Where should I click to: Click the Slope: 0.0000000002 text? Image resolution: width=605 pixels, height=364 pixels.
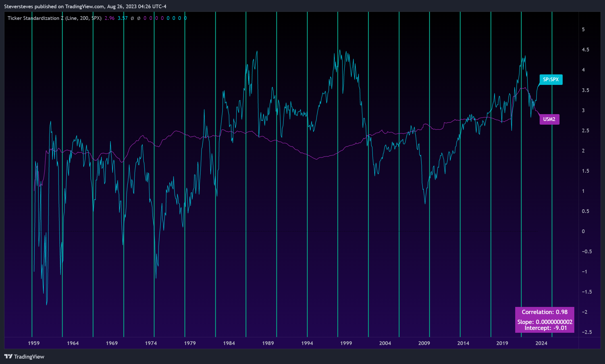tap(545, 322)
